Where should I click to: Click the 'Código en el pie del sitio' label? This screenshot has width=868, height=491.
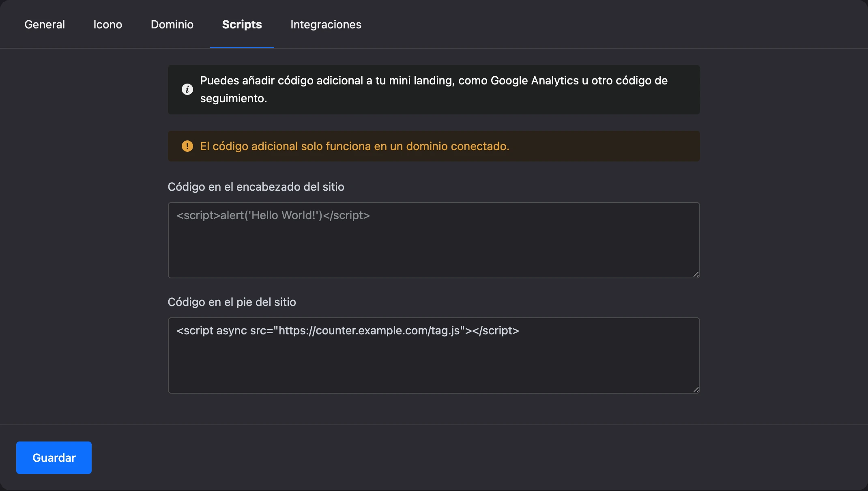(232, 302)
